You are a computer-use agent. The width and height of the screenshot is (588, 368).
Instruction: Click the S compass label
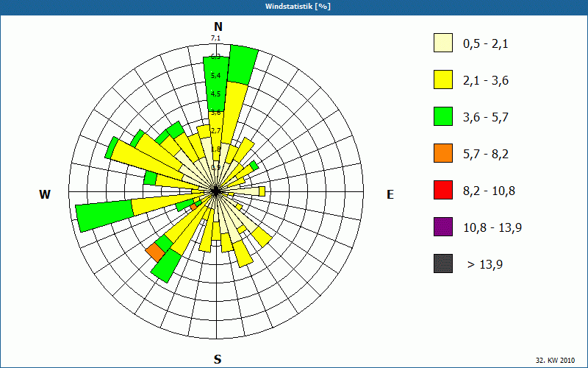(x=218, y=359)
